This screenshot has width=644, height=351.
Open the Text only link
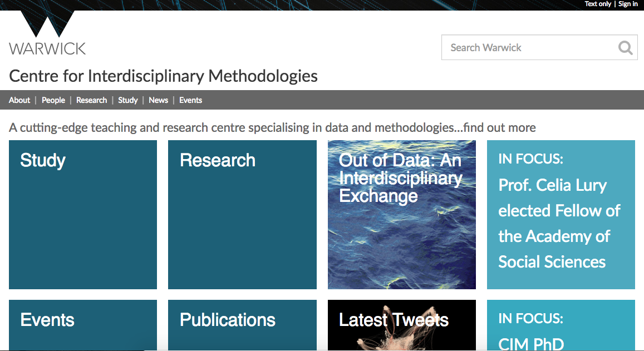click(x=598, y=4)
